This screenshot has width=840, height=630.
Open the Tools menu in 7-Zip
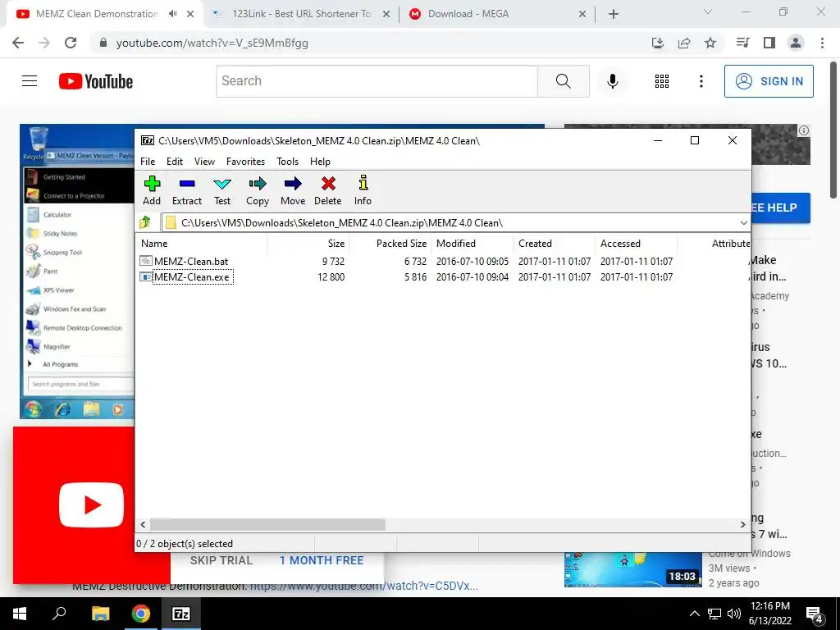tap(287, 162)
